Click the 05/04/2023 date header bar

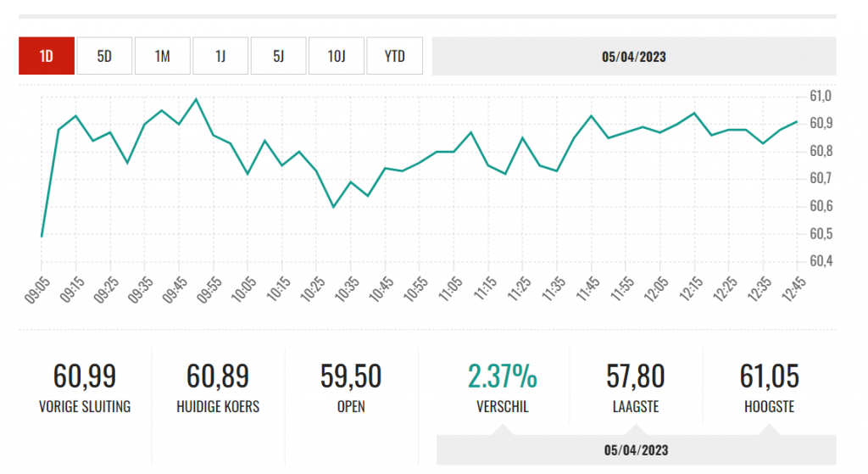click(634, 57)
